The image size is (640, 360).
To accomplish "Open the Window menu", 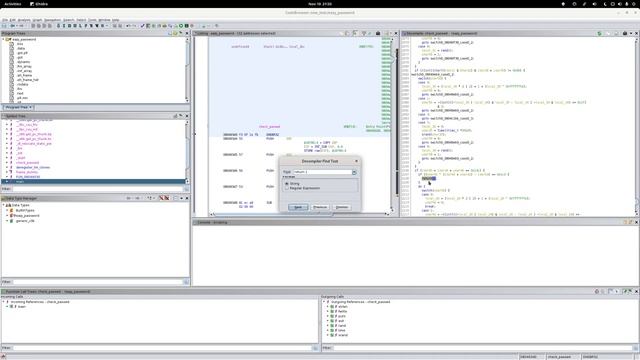I will (x=104, y=20).
